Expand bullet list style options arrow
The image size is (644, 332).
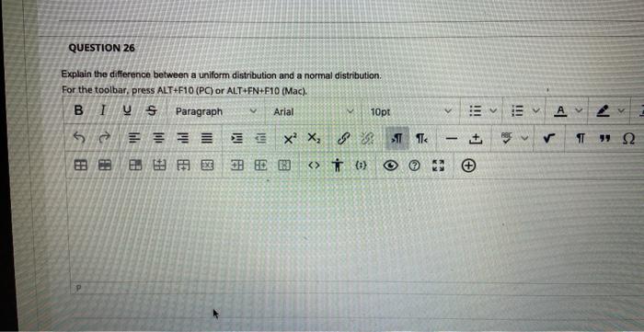coord(493,110)
